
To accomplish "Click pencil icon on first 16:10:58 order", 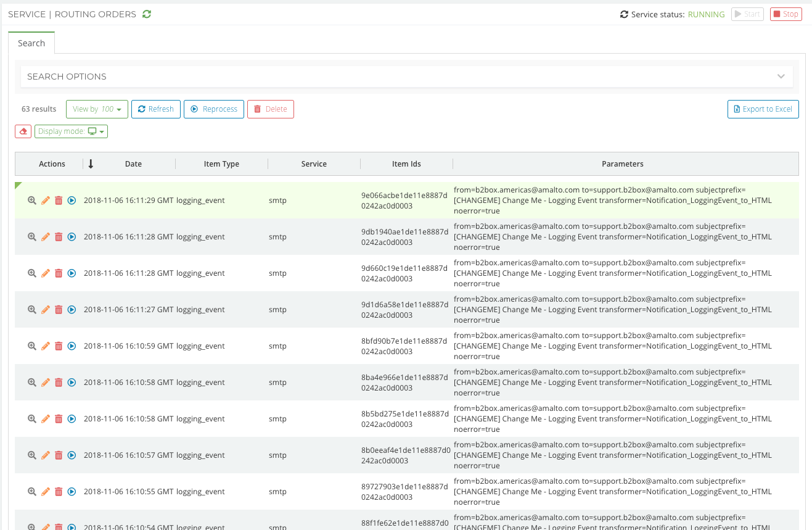I will click(x=46, y=383).
